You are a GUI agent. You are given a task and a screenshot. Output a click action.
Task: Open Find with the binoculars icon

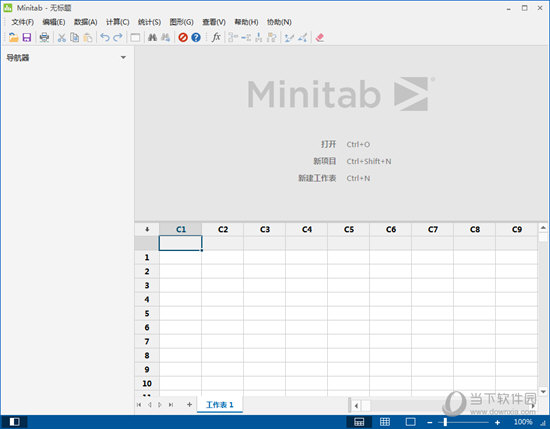point(152,37)
